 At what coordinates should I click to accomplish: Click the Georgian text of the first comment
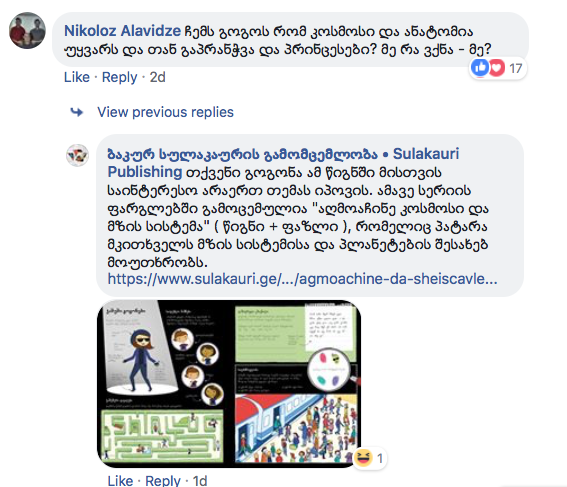point(278,40)
